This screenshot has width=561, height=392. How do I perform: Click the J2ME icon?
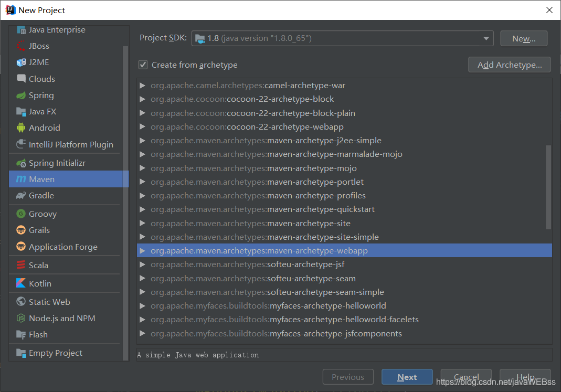[x=21, y=62]
